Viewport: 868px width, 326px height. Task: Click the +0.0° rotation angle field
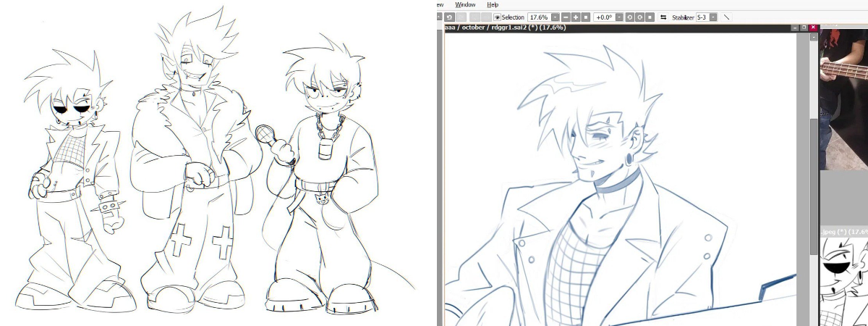pyautogui.click(x=605, y=17)
